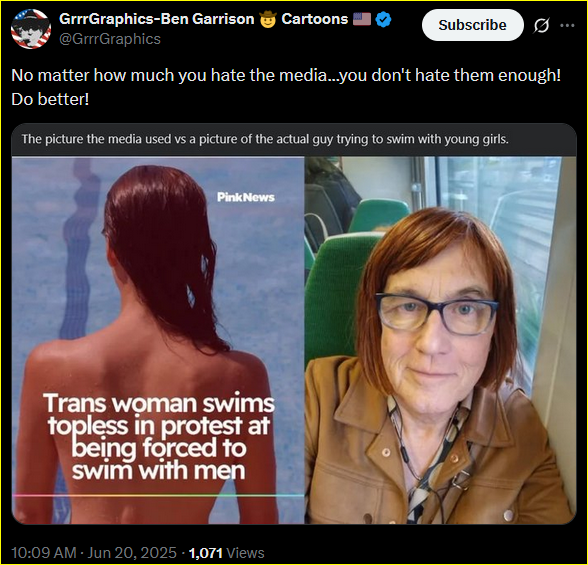Open the three-dot more options menu

[x=567, y=25]
